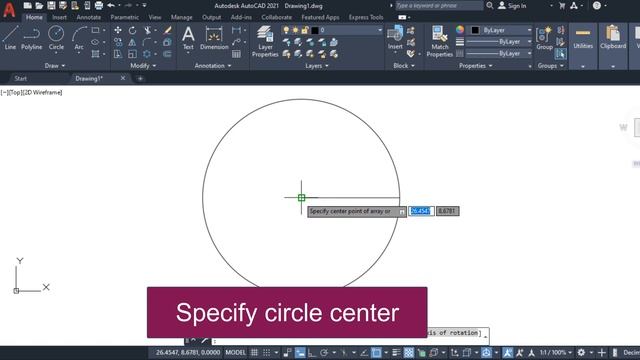Screen dimensions: 640x360
Task: Click the Save icon in quick access toolbar
Action: pyautogui.click(x=51, y=5)
